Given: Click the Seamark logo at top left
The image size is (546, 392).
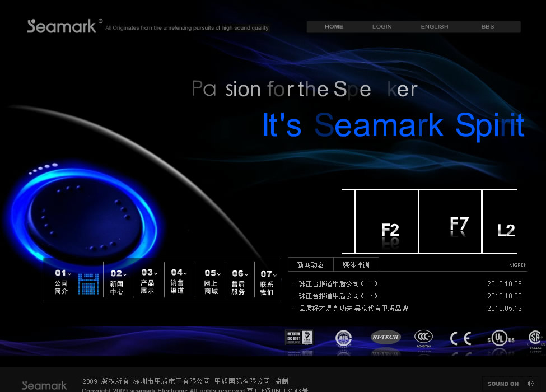Looking at the screenshot, I should pyautogui.click(x=65, y=26).
